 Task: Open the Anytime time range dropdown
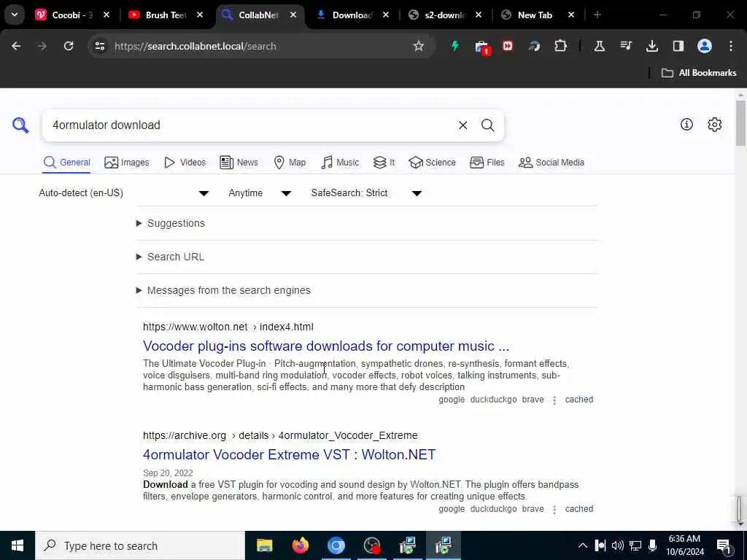pos(260,192)
